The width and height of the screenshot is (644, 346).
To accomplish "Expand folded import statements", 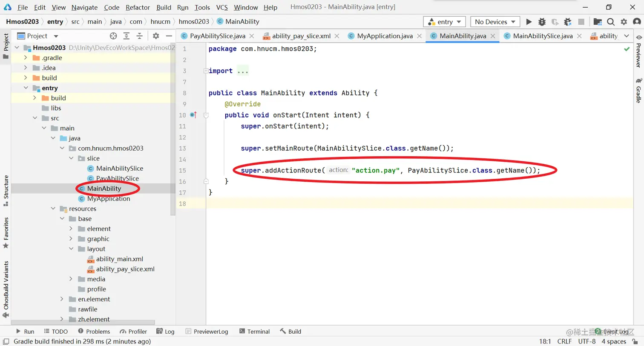I will (x=206, y=71).
